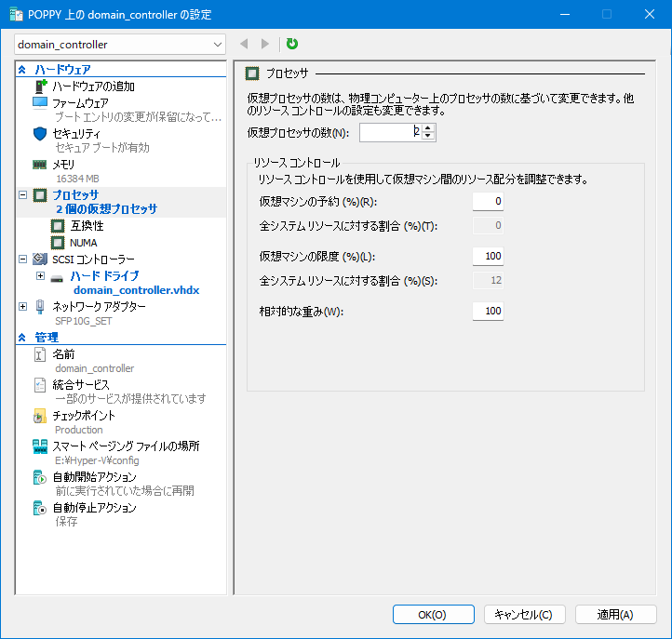672x639 pixels.
Task: Decrease the virtual processor count
Action: click(x=428, y=136)
